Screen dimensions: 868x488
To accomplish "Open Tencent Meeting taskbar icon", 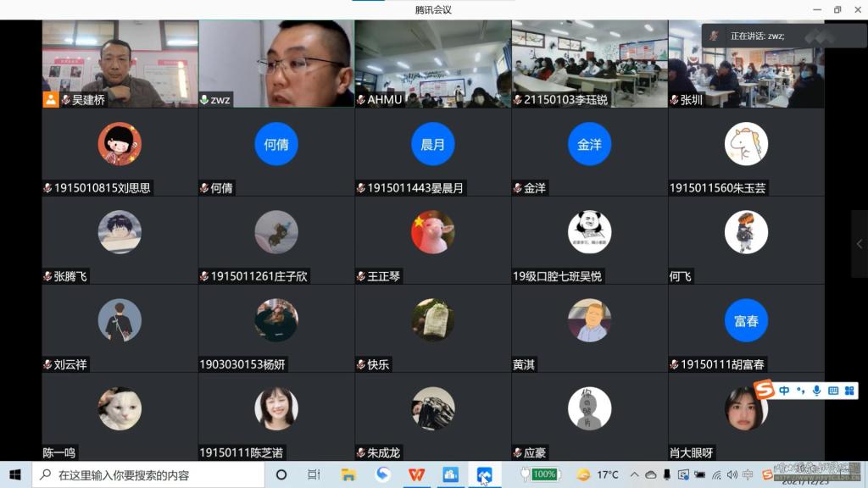I will pyautogui.click(x=484, y=474).
